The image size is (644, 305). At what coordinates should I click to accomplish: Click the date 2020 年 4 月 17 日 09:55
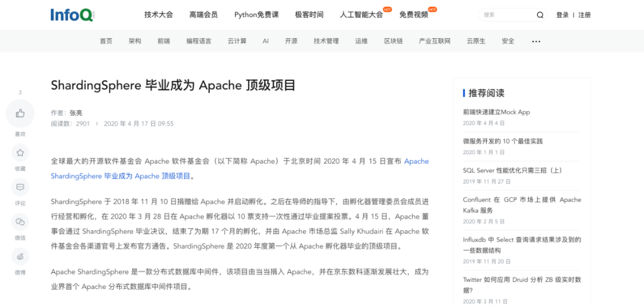tap(139, 123)
